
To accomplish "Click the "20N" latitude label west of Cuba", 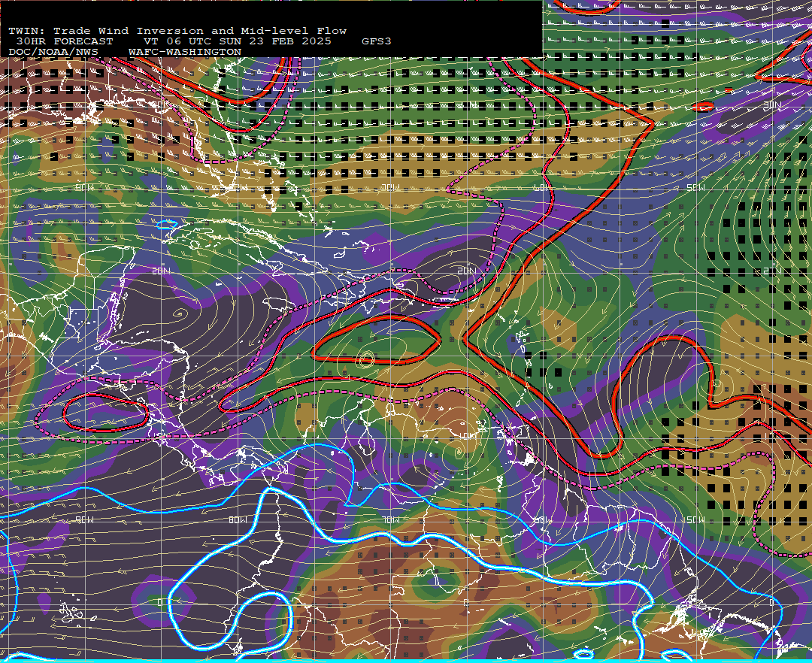I will tap(161, 271).
